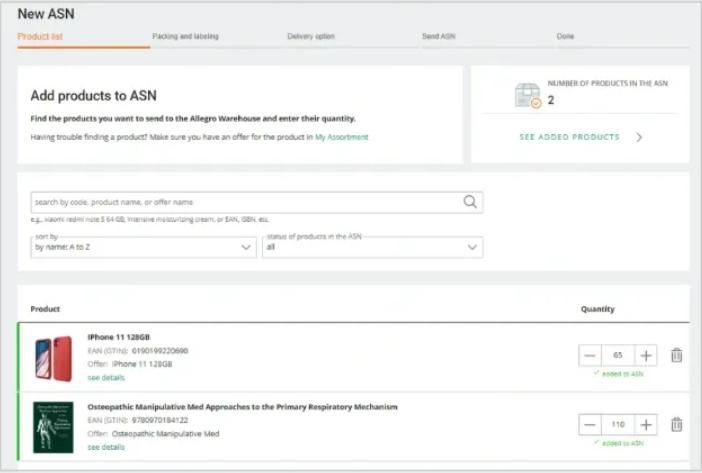Click the search magnifier icon
Screen dimensions: 702x473
click(x=470, y=202)
